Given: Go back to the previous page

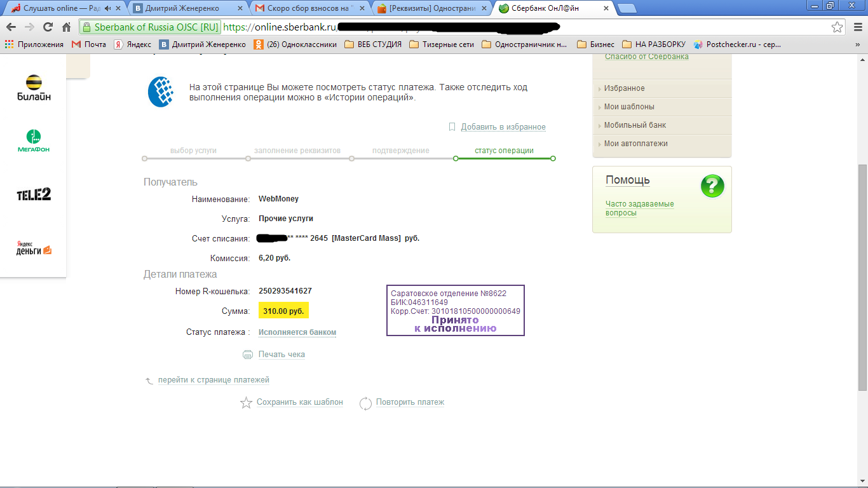Looking at the screenshot, I should click(11, 27).
